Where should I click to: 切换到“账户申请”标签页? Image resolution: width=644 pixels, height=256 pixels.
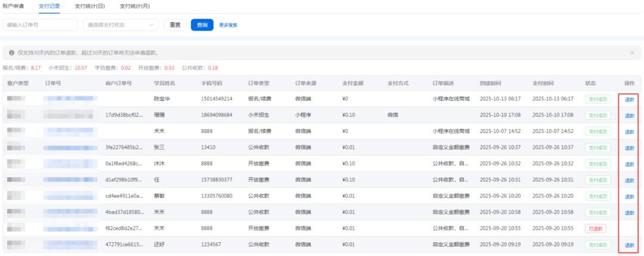(x=14, y=6)
